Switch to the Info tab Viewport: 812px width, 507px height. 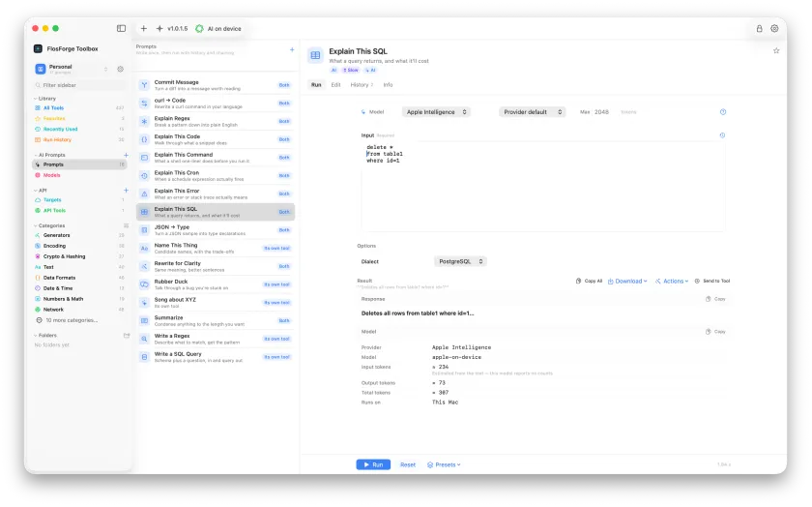388,85
